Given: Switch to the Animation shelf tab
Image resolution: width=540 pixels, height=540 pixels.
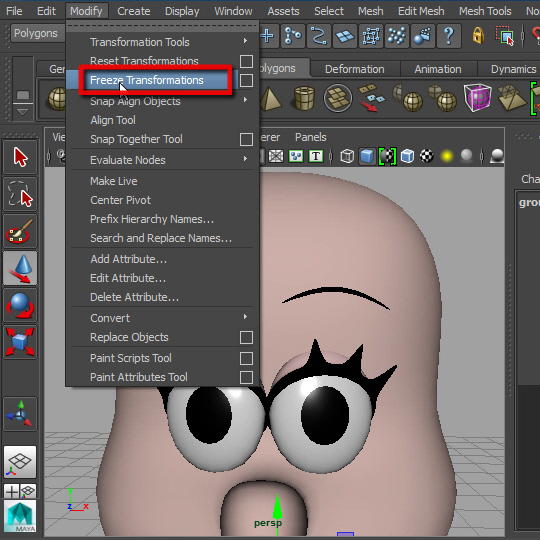Looking at the screenshot, I should click(x=438, y=69).
